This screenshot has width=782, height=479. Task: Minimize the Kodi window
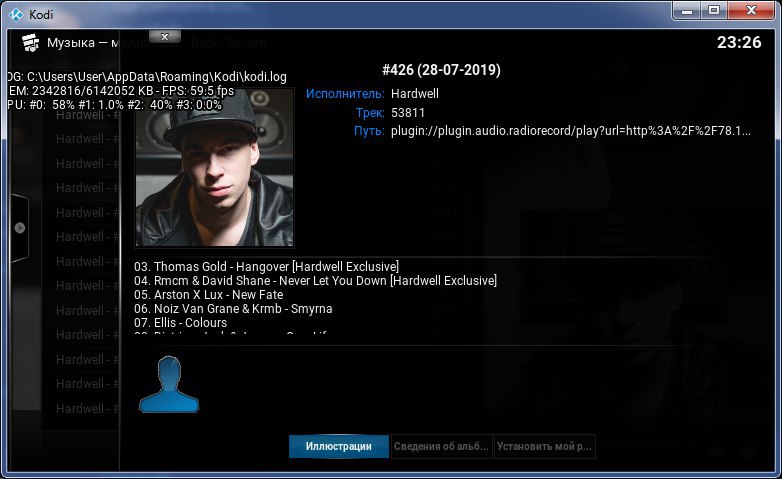pos(687,10)
